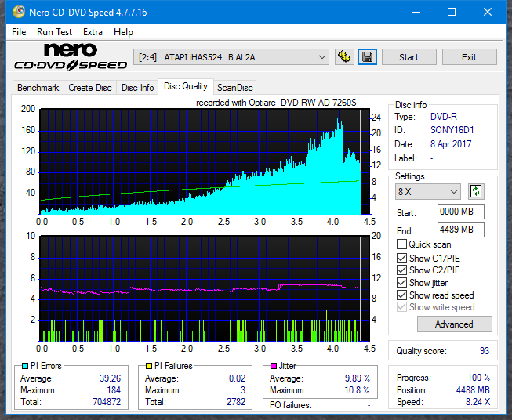This screenshot has height=420, width=512.
Task: Click the PI Failures and jitter graph
Action: click(x=205, y=289)
